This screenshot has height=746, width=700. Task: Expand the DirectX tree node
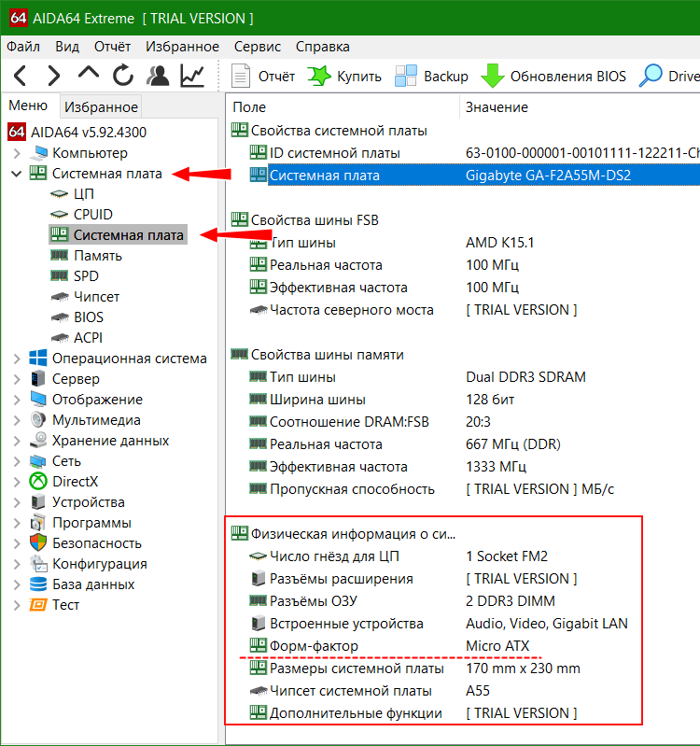[x=17, y=482]
